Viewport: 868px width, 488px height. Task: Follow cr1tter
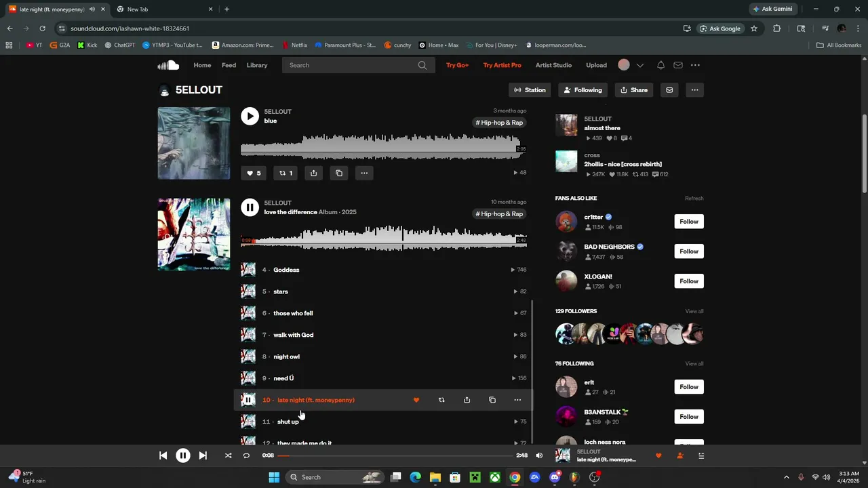point(689,222)
